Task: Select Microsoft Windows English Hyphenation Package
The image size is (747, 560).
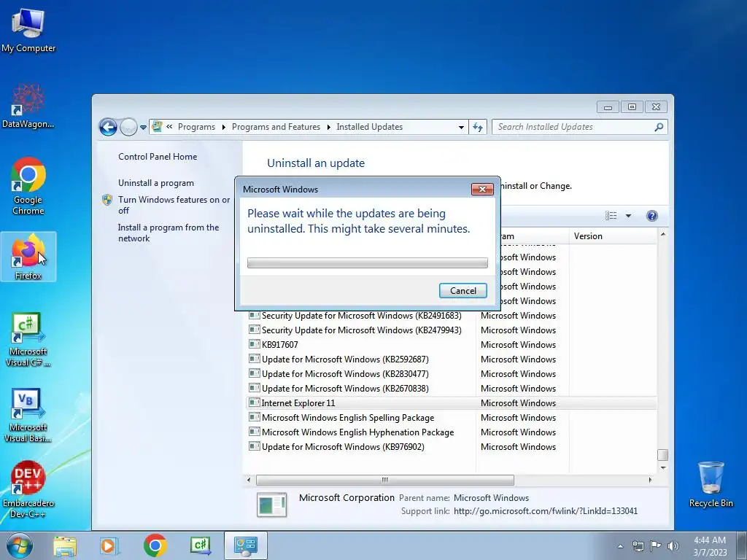Action: [452, 432]
